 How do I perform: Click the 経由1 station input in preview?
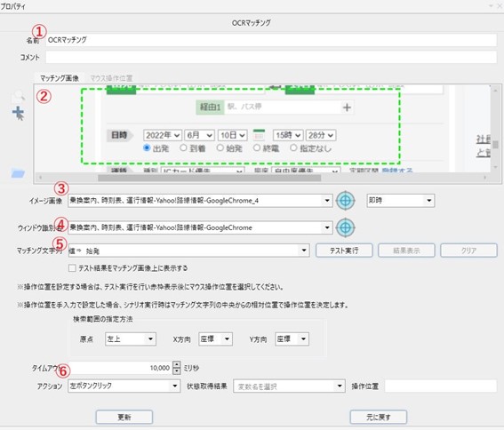pos(283,107)
